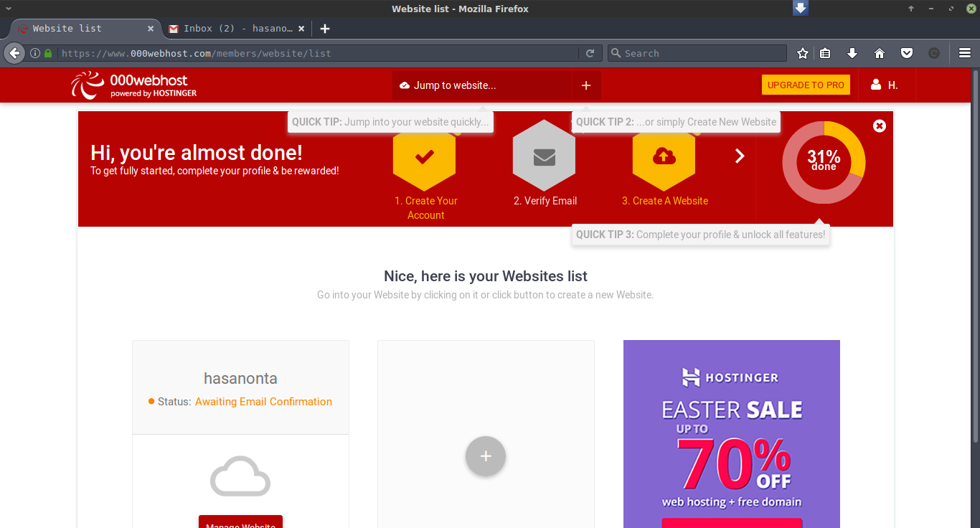Bookmark this page with the star icon

(x=803, y=53)
